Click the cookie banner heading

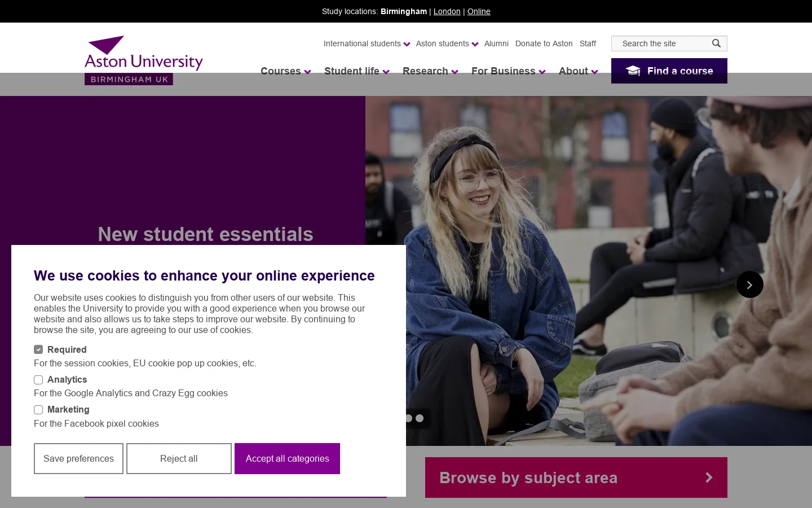[x=204, y=275]
